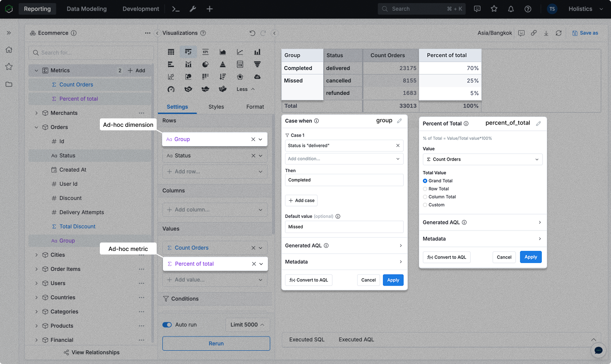Expand the Merchants model in tree

click(x=36, y=113)
